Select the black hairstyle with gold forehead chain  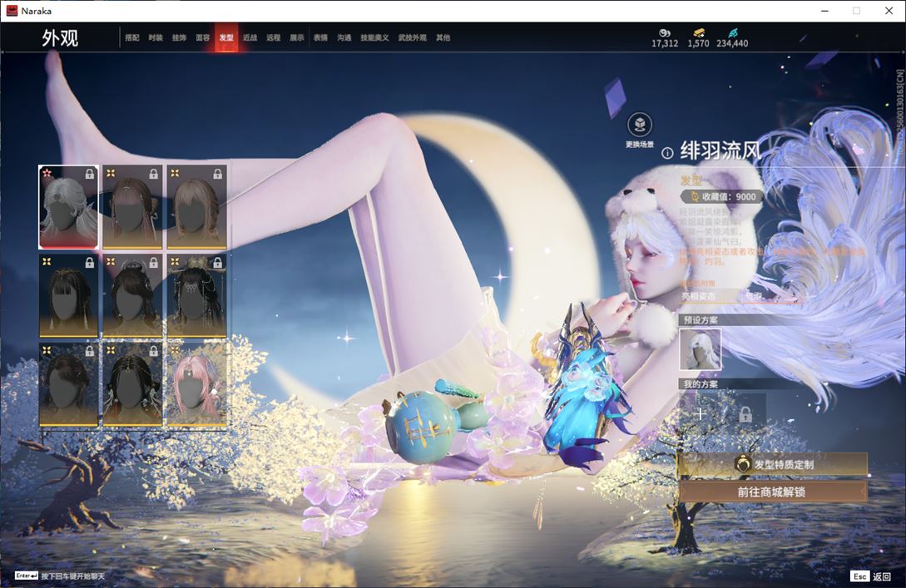click(132, 385)
